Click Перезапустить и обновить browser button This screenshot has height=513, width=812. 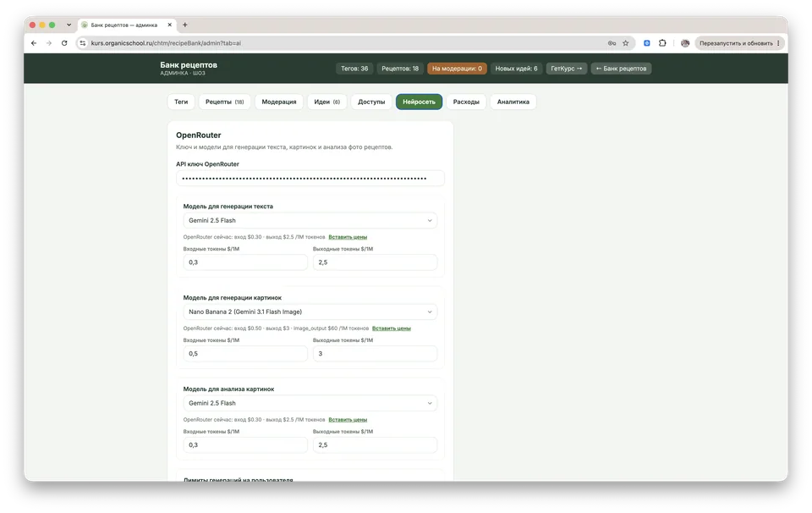click(739, 43)
